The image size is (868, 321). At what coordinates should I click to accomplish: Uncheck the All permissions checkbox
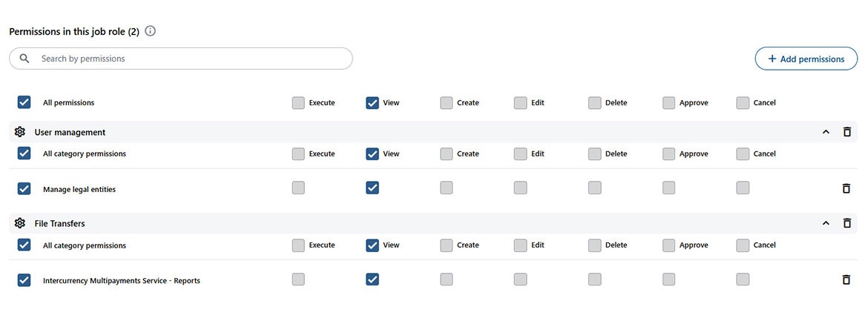pyautogui.click(x=24, y=102)
